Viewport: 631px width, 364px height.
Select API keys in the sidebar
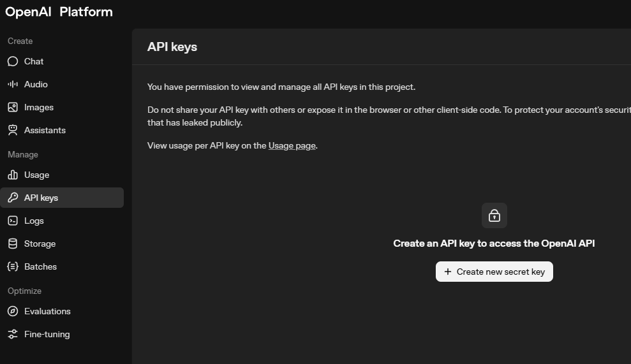[62, 198]
